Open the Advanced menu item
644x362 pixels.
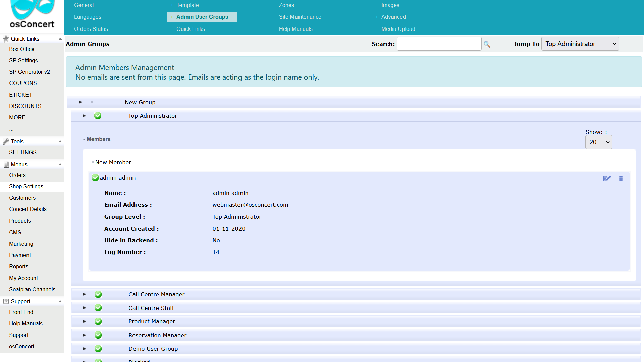click(393, 17)
